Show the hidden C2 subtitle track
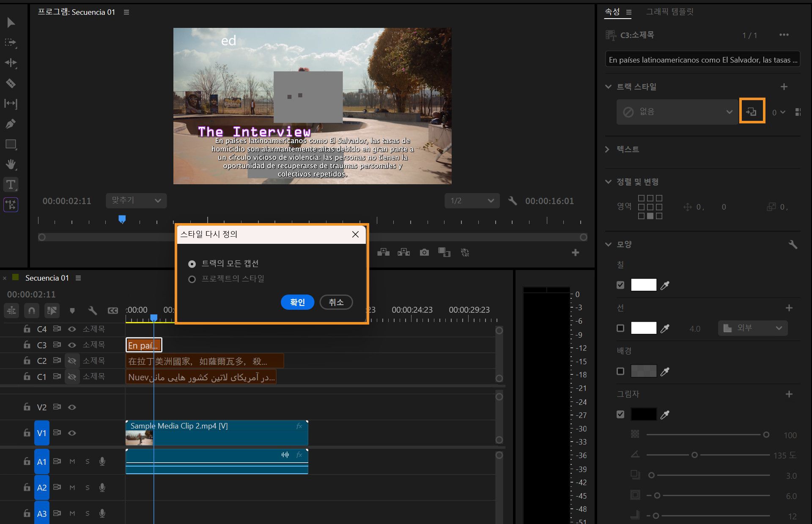This screenshot has height=524, width=812. [x=72, y=361]
